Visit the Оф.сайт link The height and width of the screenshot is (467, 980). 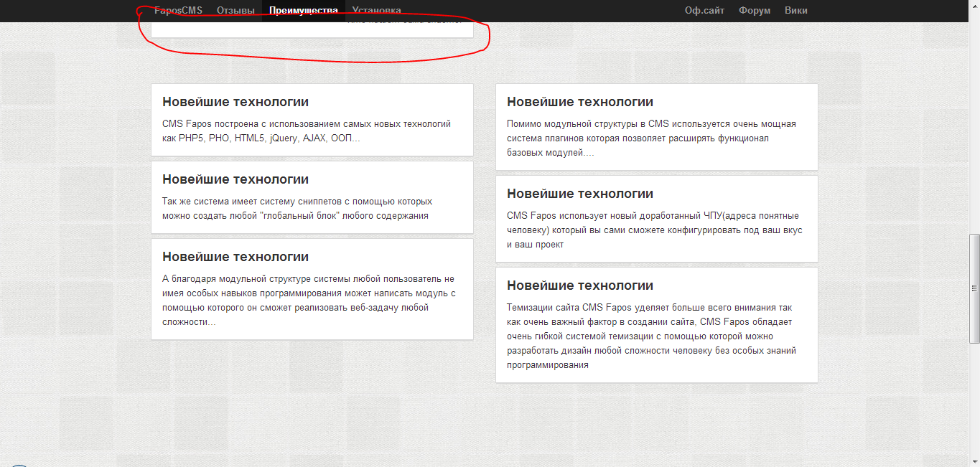tap(704, 11)
